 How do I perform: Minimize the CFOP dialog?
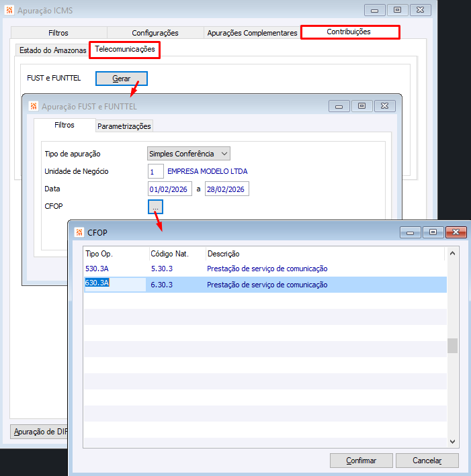[411, 232]
